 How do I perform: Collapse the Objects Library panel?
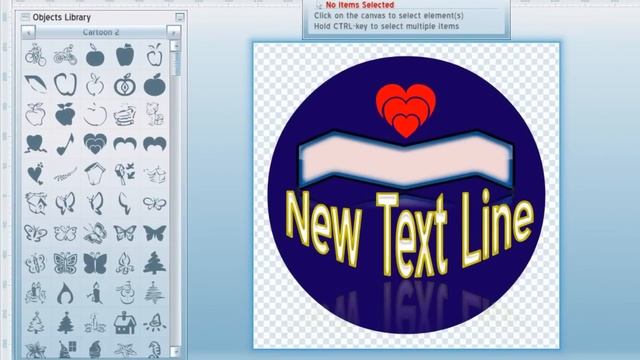[x=180, y=17]
